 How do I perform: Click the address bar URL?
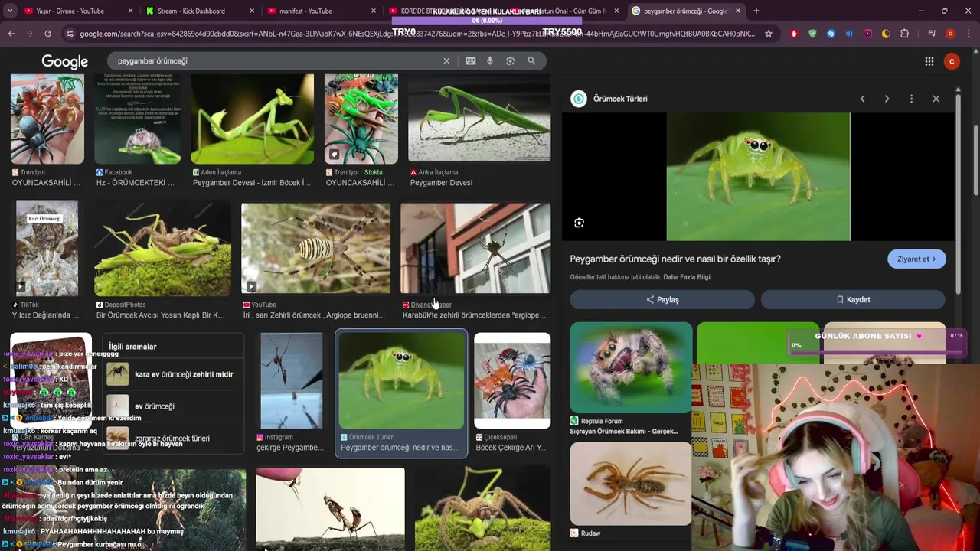(x=417, y=34)
